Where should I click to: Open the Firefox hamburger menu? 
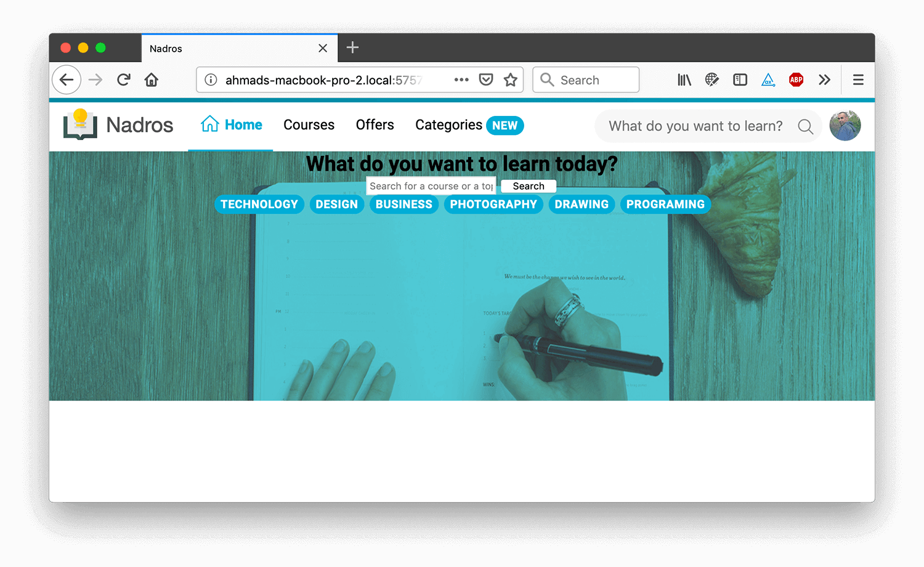point(857,80)
